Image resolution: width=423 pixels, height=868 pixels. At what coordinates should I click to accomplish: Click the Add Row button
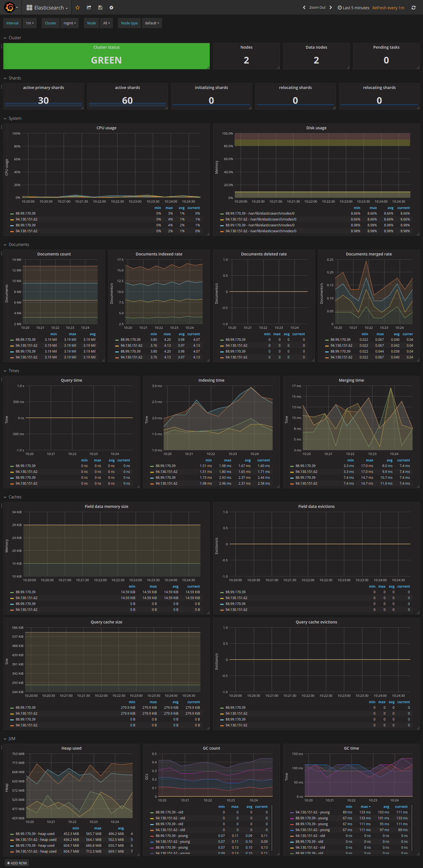17,863
